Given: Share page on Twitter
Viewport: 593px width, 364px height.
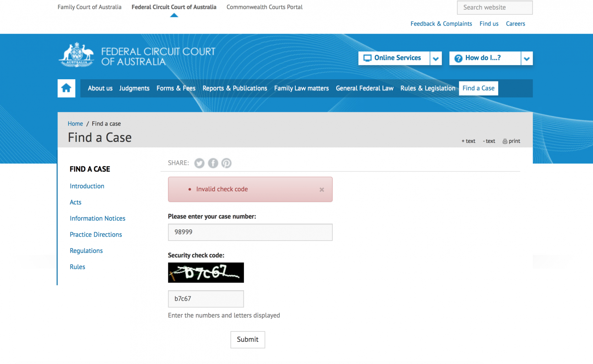Looking at the screenshot, I should coord(199,163).
